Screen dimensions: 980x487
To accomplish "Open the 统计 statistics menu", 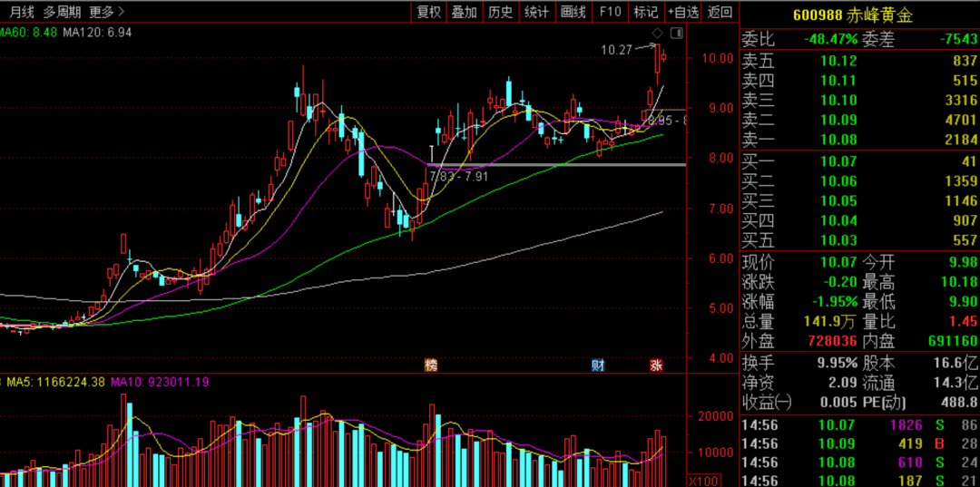I will pyautogui.click(x=536, y=12).
